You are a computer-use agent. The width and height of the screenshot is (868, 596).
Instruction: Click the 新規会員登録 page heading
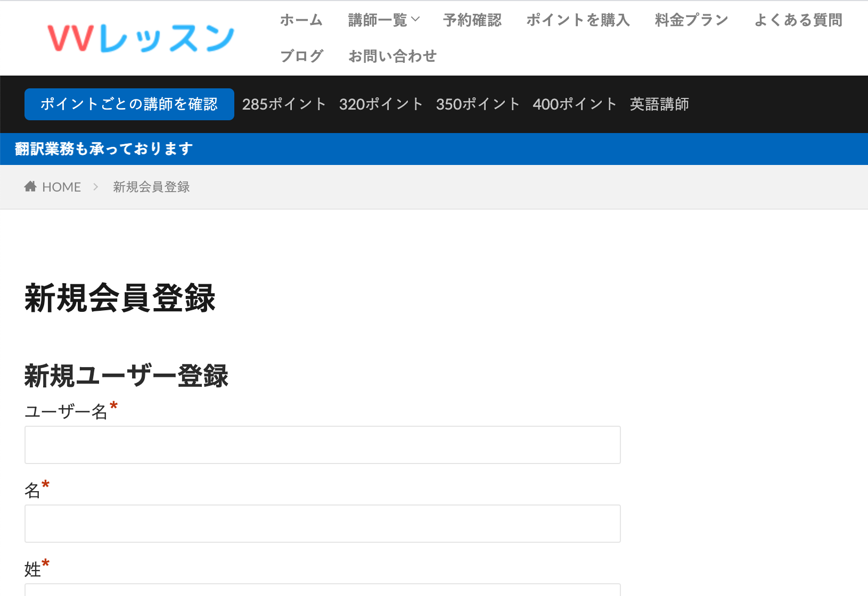coord(120,298)
